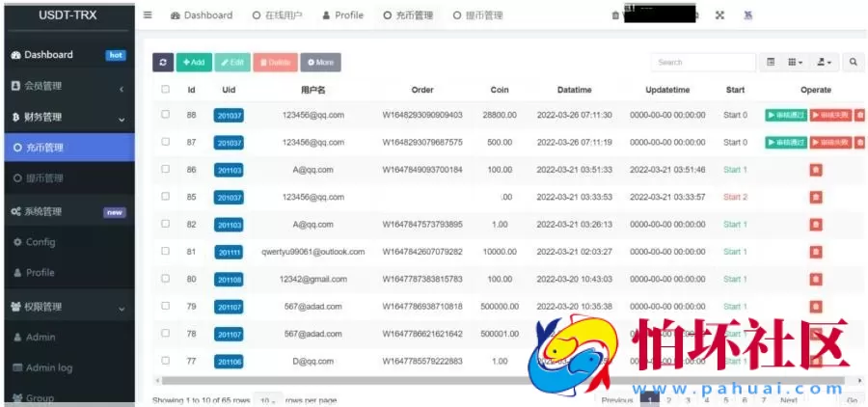Click the fullscreen icon in the top bar
The width and height of the screenshot is (868, 407).
719,15
